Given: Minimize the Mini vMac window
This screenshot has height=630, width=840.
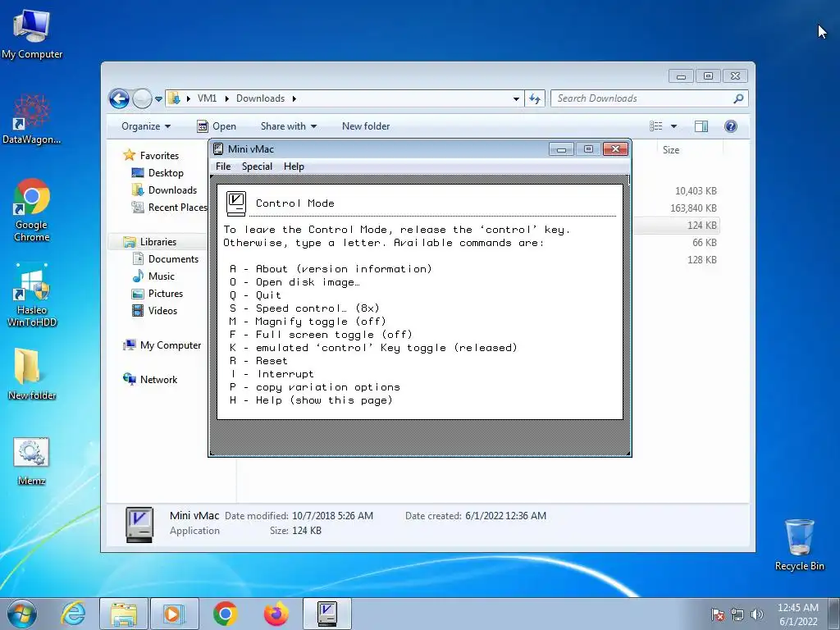Looking at the screenshot, I should (561, 149).
